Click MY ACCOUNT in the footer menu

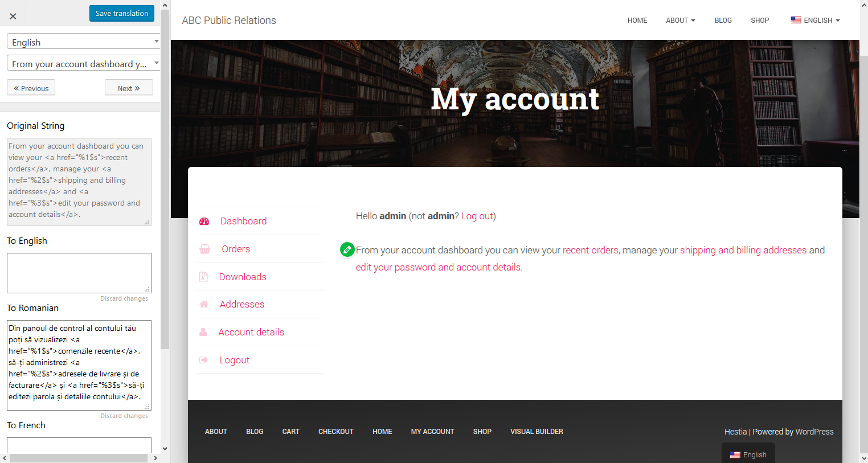[433, 432]
